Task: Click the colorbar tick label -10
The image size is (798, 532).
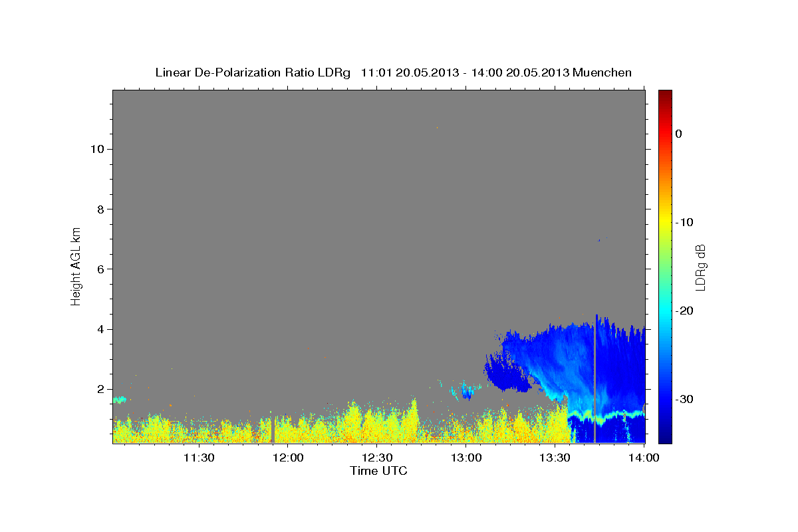Action: [684, 222]
